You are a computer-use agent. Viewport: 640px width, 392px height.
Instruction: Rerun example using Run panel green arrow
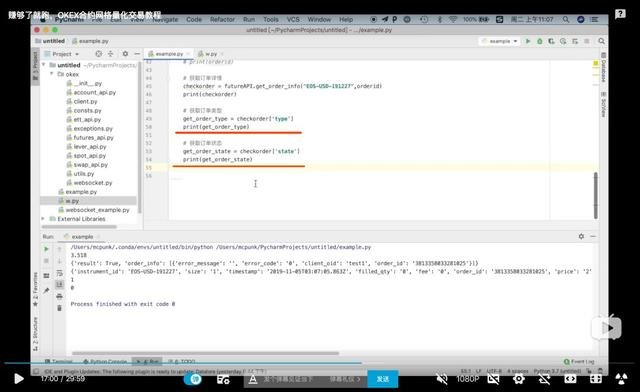point(46,249)
